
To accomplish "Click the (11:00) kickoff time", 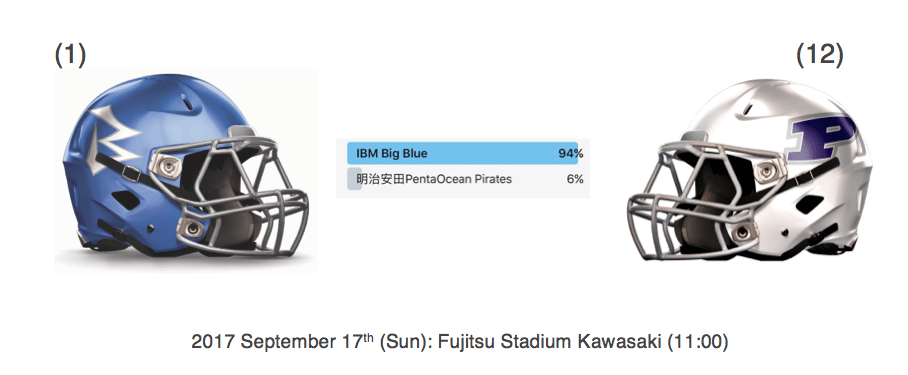I will (697, 342).
